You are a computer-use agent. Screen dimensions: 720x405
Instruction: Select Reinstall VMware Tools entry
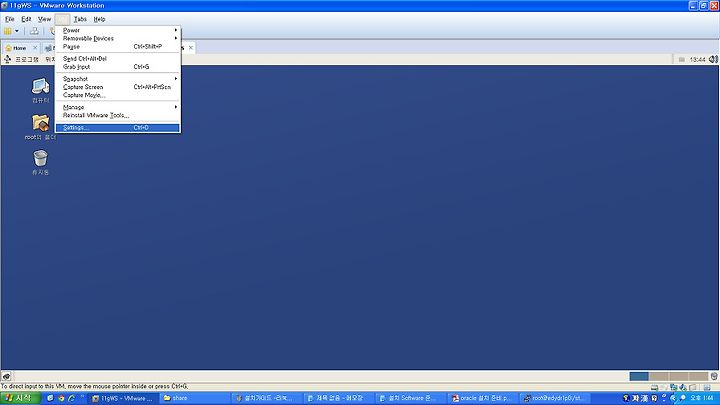coord(118,116)
